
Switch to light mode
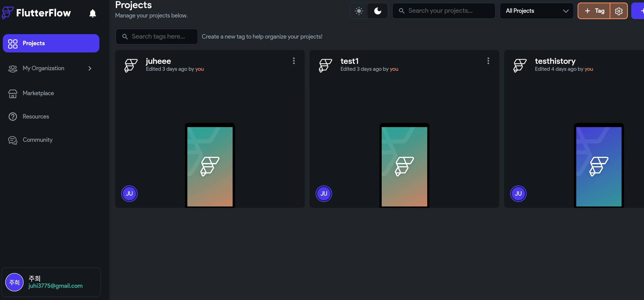coord(359,11)
